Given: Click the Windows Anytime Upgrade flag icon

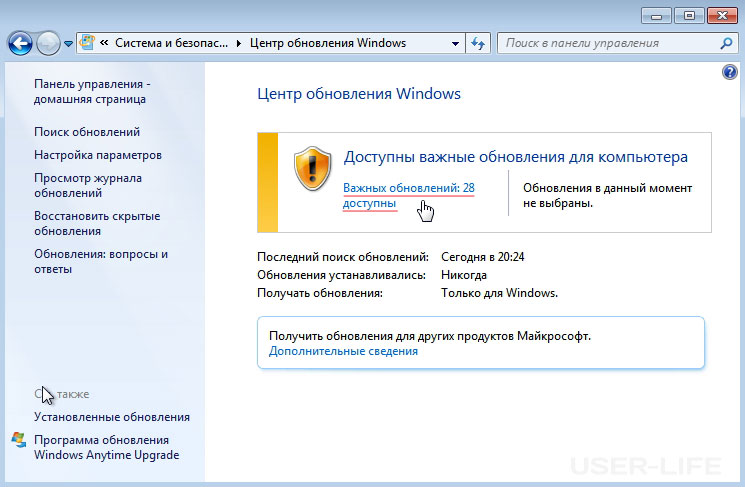Looking at the screenshot, I should [19, 439].
